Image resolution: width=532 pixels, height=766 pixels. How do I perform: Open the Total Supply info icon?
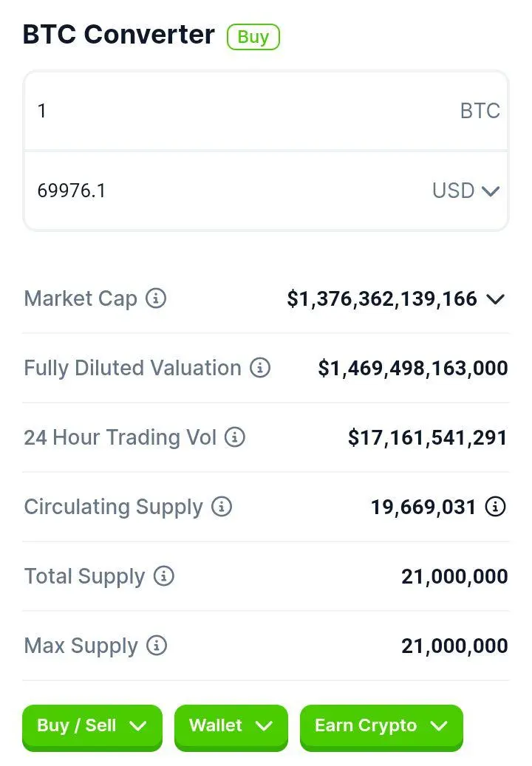click(x=163, y=575)
